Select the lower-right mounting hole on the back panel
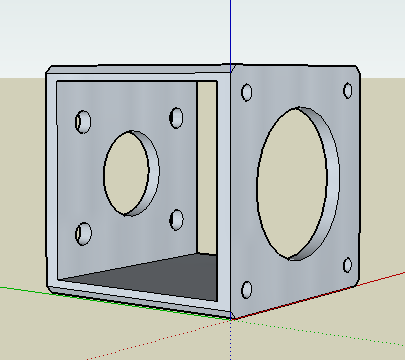The width and height of the screenshot is (405, 360). pyautogui.click(x=176, y=220)
